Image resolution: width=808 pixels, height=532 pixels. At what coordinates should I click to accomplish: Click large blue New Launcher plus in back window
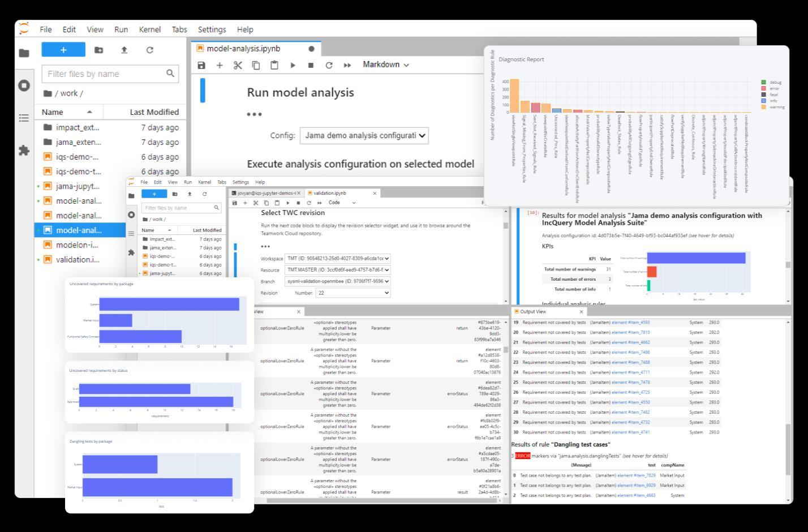[63, 50]
